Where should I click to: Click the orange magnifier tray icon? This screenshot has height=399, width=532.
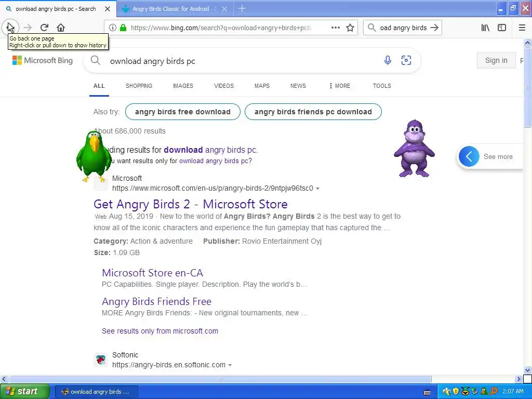pos(494,392)
